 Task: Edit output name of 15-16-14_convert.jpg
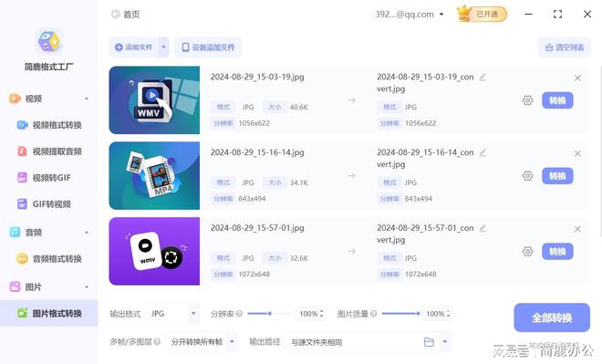pos(483,153)
